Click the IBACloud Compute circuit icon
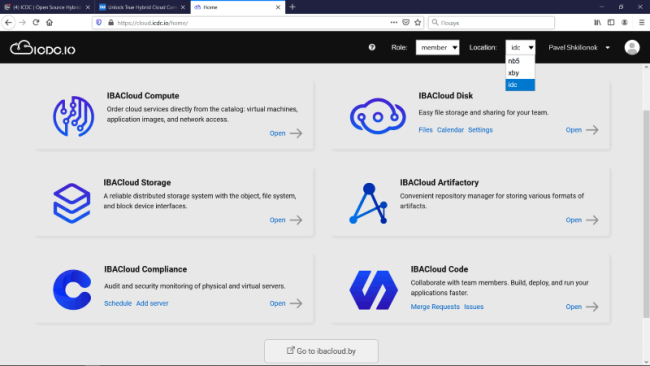The height and width of the screenshot is (366, 650). pyautogui.click(x=73, y=116)
